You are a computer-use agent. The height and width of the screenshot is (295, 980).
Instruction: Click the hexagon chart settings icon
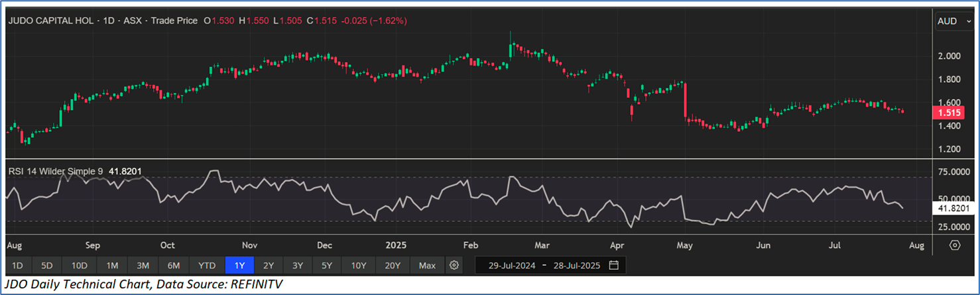point(954,245)
